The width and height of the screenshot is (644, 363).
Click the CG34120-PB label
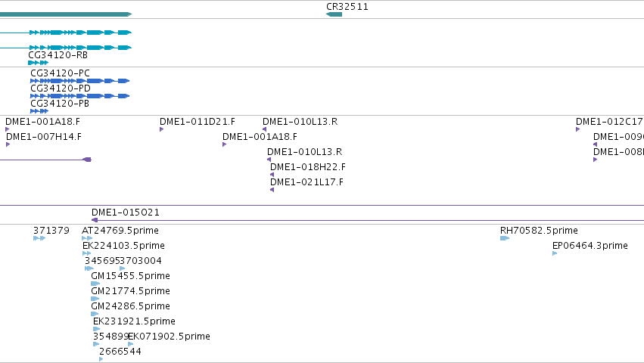60,104
